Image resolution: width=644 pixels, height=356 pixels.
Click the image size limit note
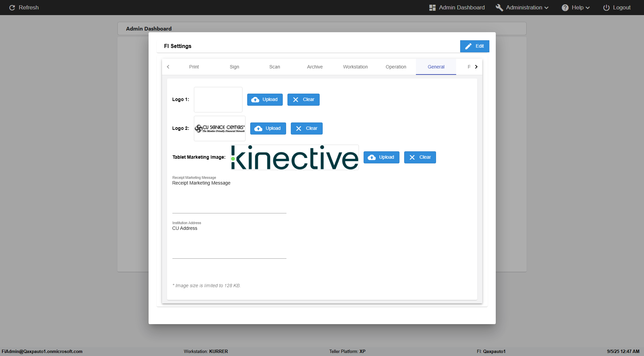[207, 286]
